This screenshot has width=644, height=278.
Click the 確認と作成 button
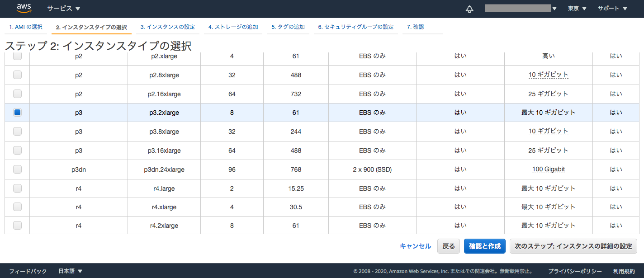[484, 246]
